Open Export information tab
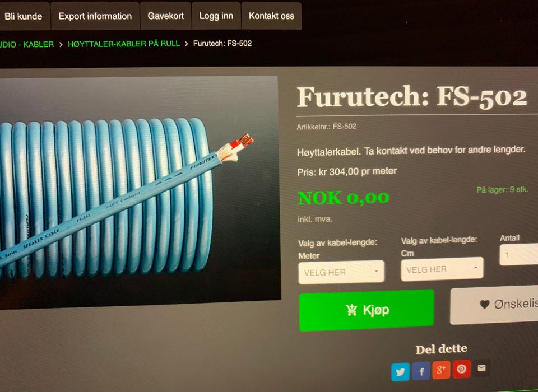 tap(95, 16)
